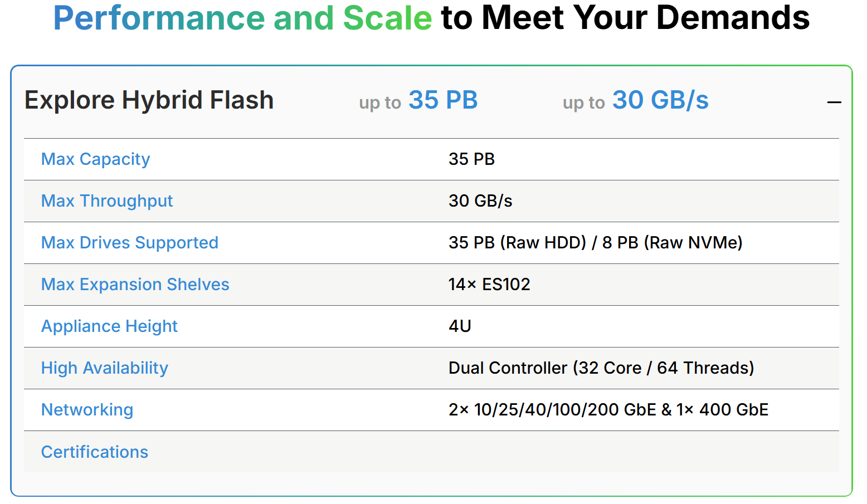The height and width of the screenshot is (504, 867).
Task: Click the Dual Controller value text
Action: coord(601,368)
